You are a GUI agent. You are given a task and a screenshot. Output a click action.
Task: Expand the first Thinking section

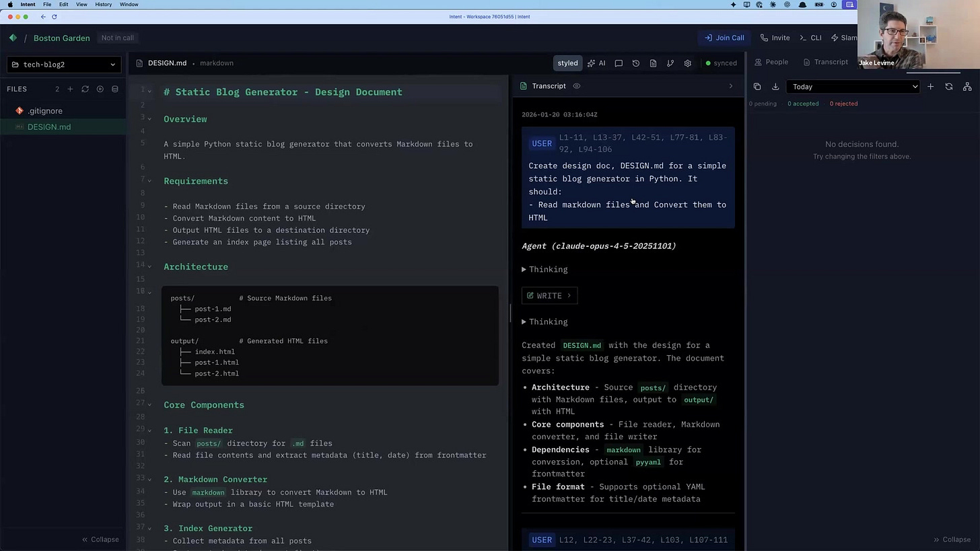click(x=545, y=269)
